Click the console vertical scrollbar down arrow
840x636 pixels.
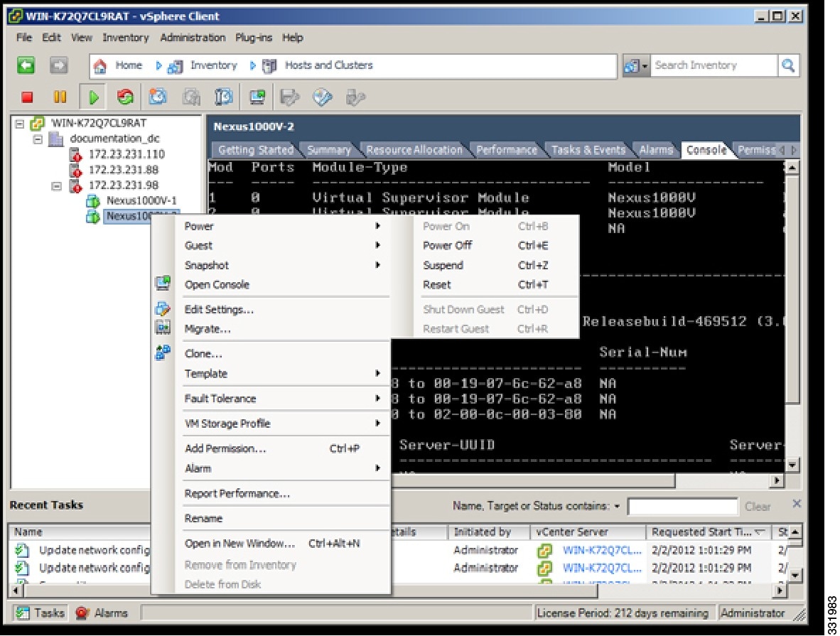coord(792,465)
